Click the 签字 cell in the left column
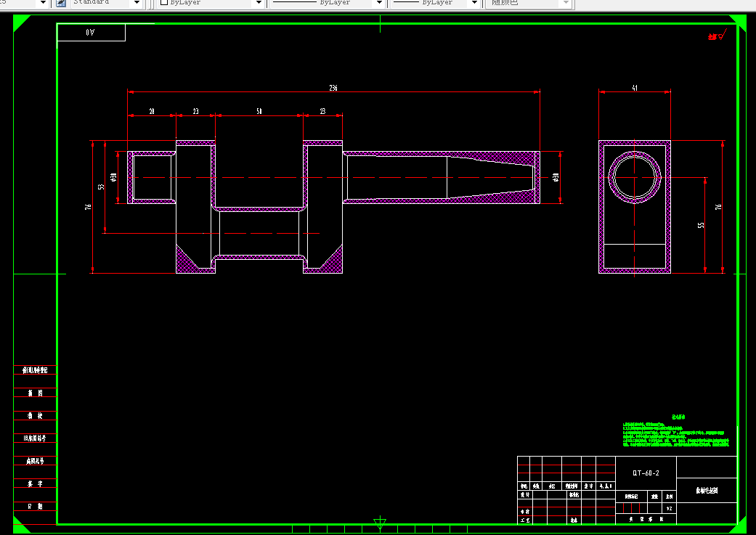 [35, 484]
